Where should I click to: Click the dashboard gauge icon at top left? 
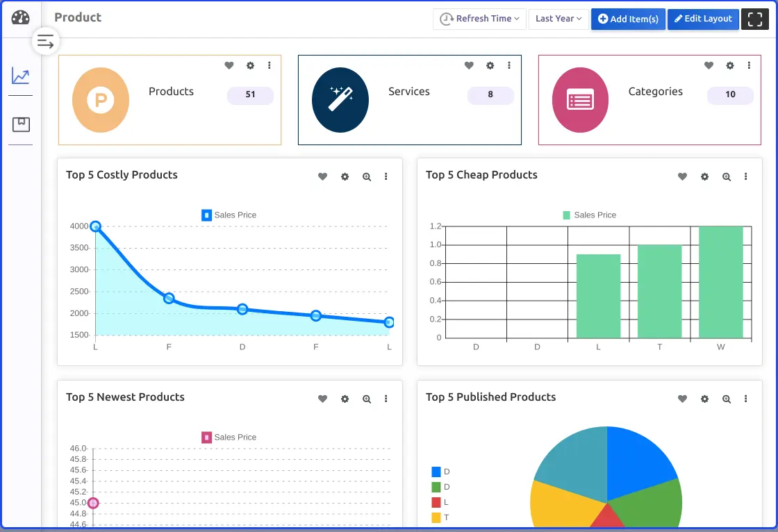tap(21, 18)
